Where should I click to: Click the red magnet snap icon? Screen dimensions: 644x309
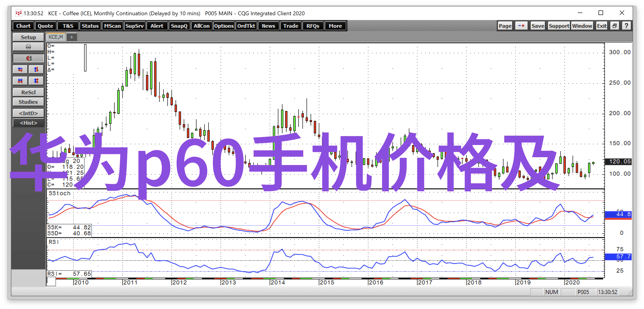[28, 58]
